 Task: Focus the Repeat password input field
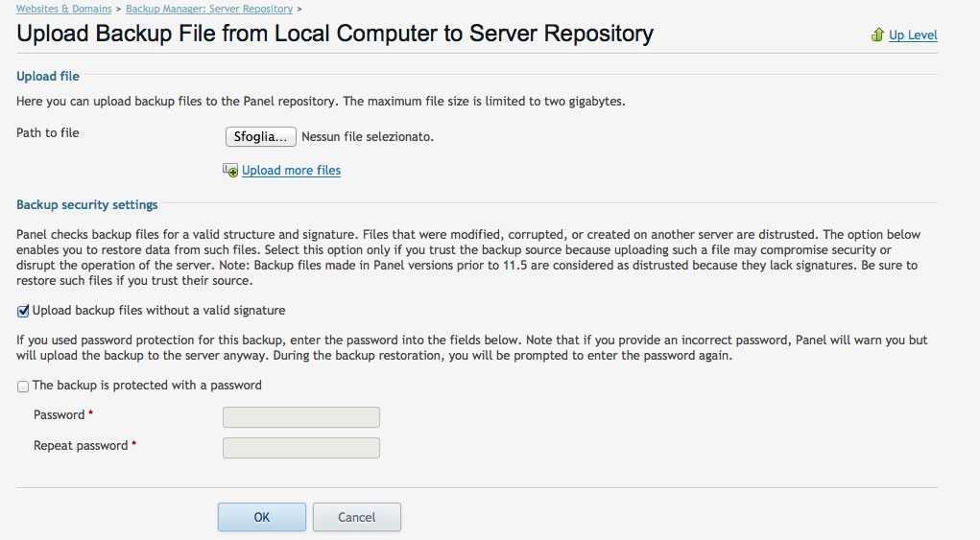coord(300,448)
